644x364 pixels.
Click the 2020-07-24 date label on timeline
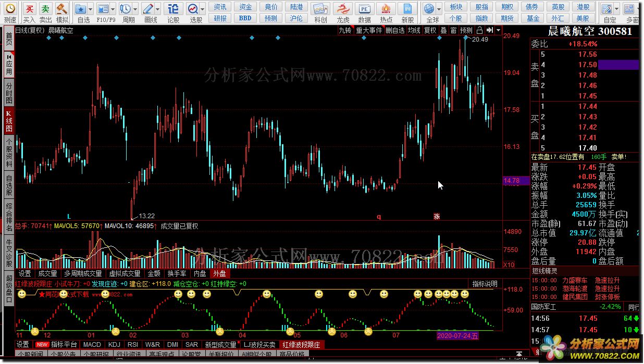tap(457, 335)
